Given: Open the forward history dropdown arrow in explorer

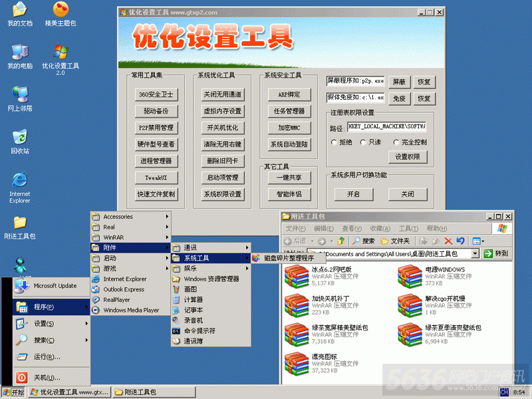Looking at the screenshot, I should tap(331, 241).
